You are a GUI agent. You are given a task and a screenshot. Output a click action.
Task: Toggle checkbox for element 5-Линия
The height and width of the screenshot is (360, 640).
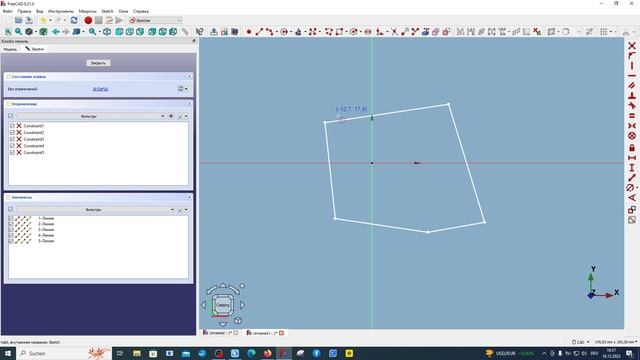point(11,241)
